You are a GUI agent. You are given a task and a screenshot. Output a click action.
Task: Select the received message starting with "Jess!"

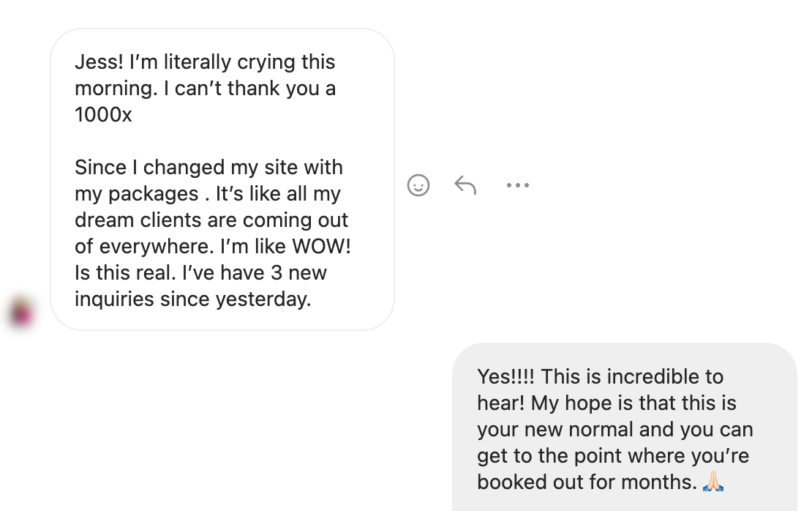(x=222, y=179)
